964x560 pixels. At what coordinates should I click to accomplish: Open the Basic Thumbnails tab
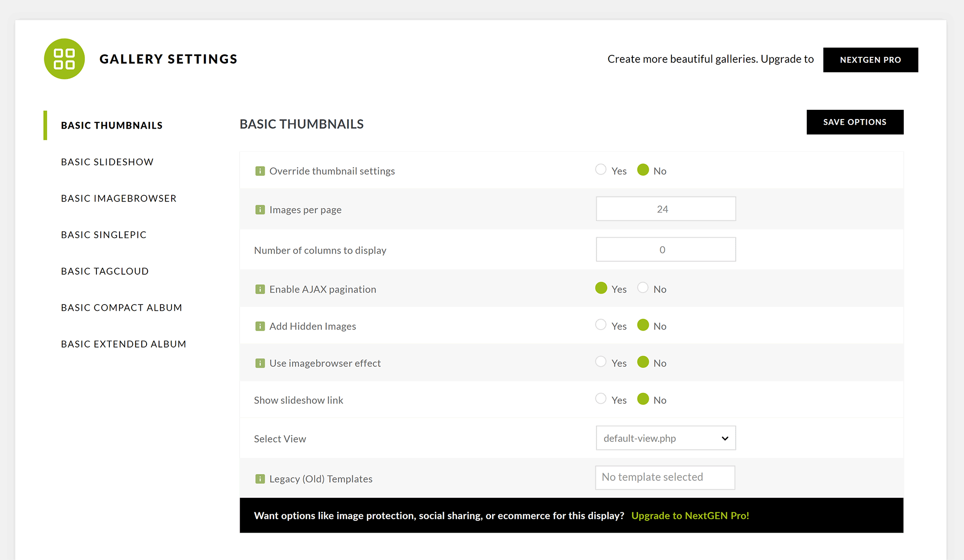click(x=112, y=125)
